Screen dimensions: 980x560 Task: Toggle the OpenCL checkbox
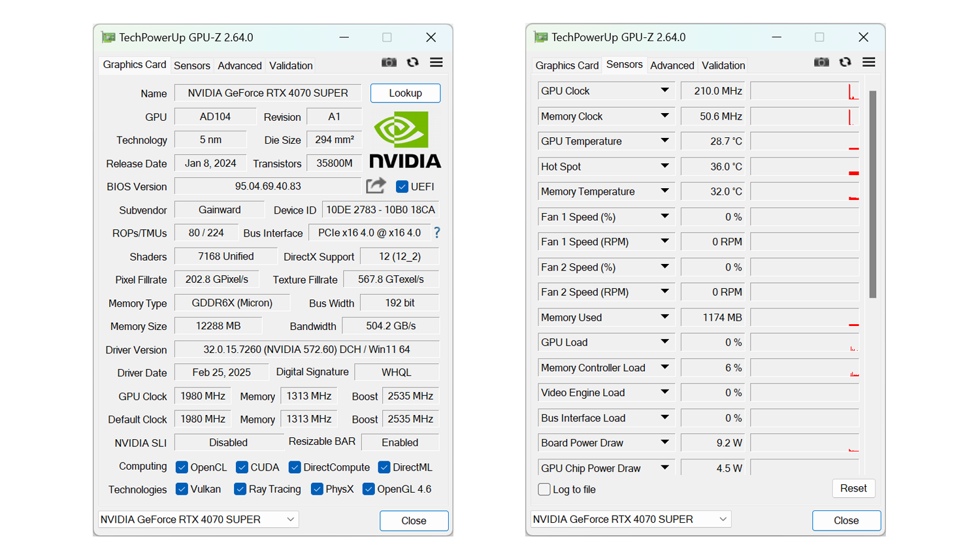point(182,467)
